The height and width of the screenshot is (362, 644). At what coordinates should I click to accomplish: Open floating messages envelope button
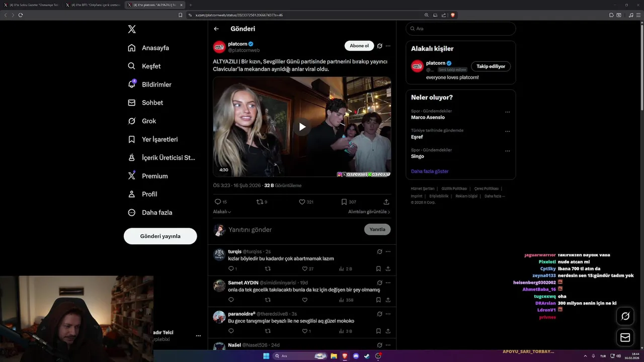pos(625,337)
